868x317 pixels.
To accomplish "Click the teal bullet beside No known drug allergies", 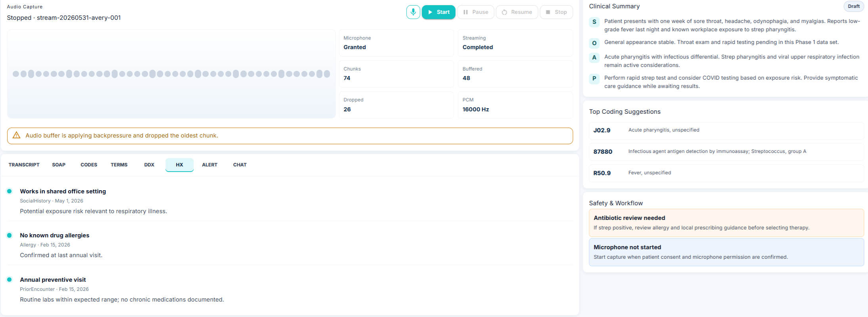I will click(10, 235).
